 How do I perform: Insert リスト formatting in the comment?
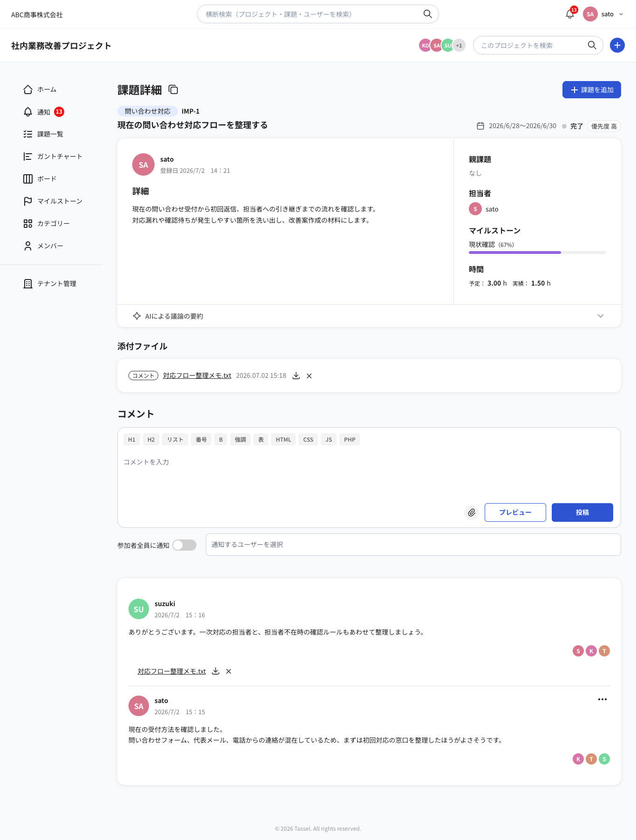coord(175,439)
